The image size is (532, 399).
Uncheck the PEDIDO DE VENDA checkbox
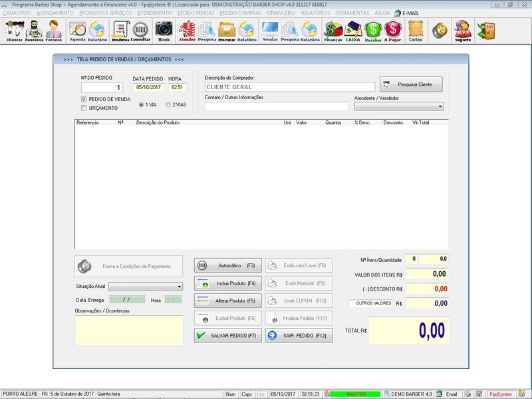pyautogui.click(x=84, y=99)
